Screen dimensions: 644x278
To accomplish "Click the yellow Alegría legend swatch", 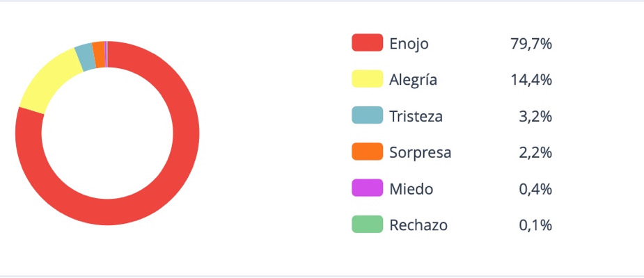I will click(367, 79).
